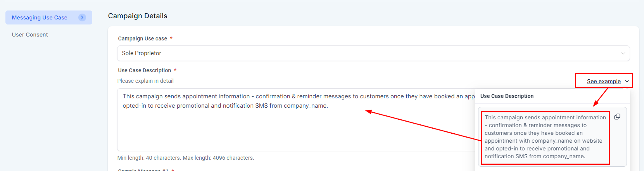Screen dimensions: 644x171
Task: Click the example description text in the popup
Action: [x=545, y=137]
